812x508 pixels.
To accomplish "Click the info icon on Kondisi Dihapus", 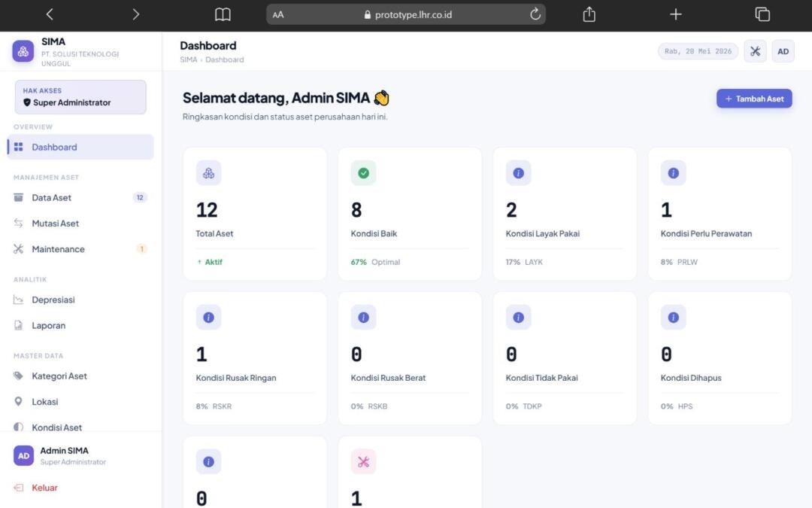I will tap(673, 318).
